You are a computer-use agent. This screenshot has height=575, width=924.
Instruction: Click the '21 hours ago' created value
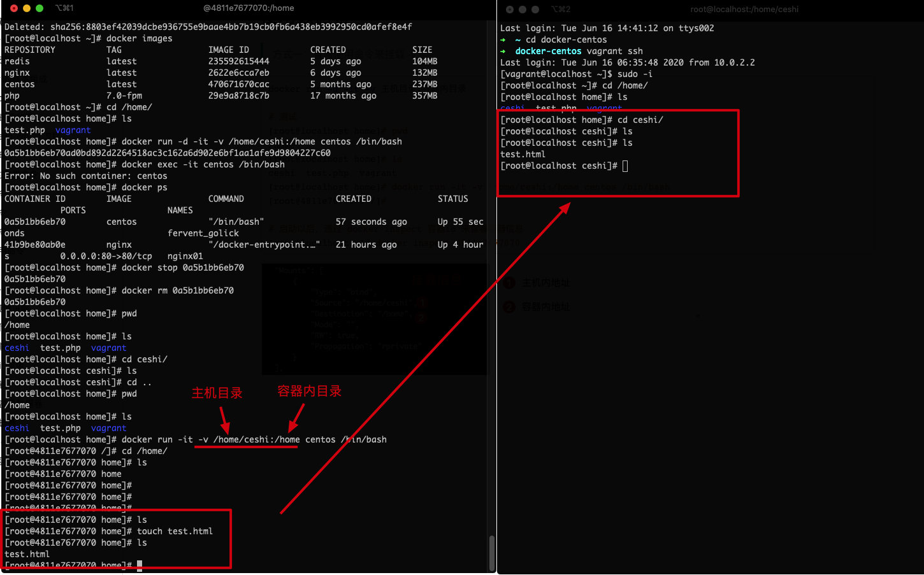click(x=366, y=245)
